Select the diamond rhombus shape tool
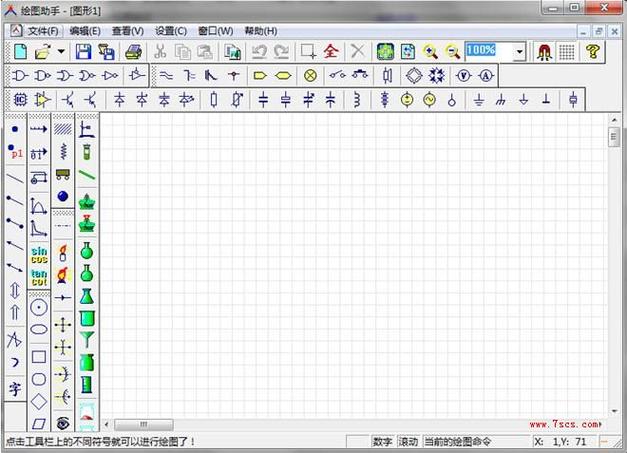Screen dimensions: 627x453 click(x=39, y=401)
